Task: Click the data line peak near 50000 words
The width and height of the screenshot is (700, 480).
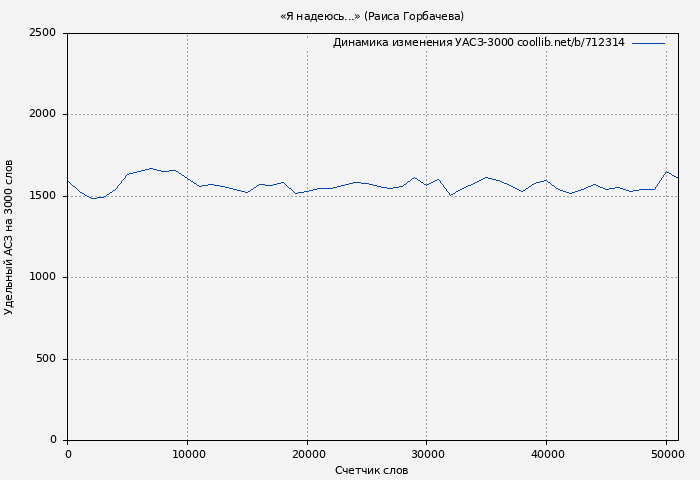Action: [x=666, y=171]
